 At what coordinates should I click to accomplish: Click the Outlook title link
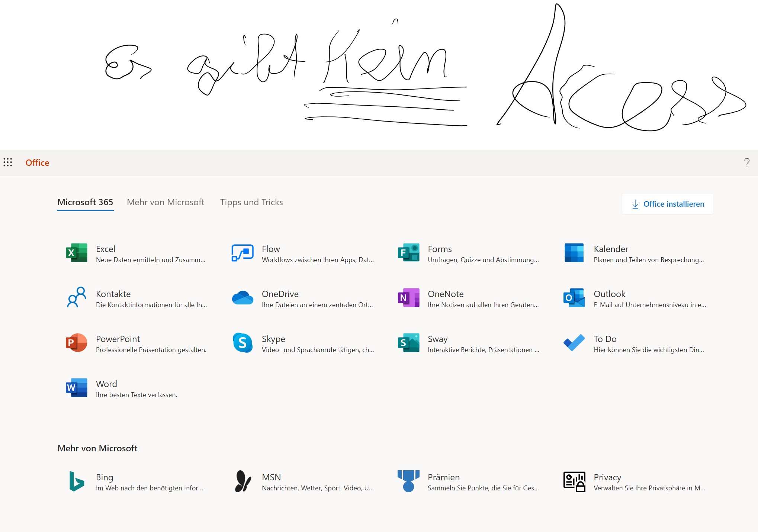coord(610,294)
